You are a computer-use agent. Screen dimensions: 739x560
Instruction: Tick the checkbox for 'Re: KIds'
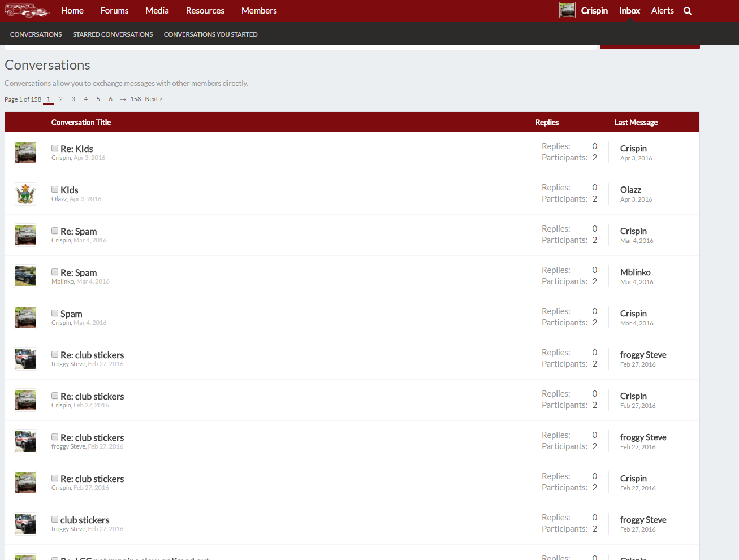(x=55, y=148)
